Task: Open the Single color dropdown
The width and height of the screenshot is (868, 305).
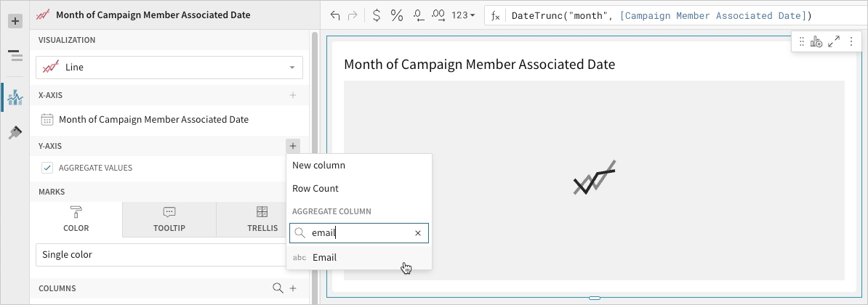Action: pos(160,255)
